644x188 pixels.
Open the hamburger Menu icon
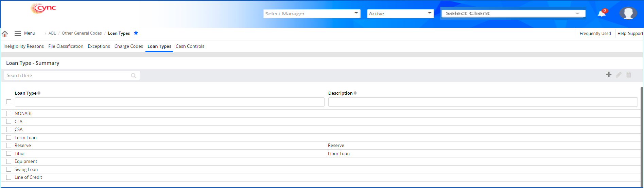coord(18,33)
